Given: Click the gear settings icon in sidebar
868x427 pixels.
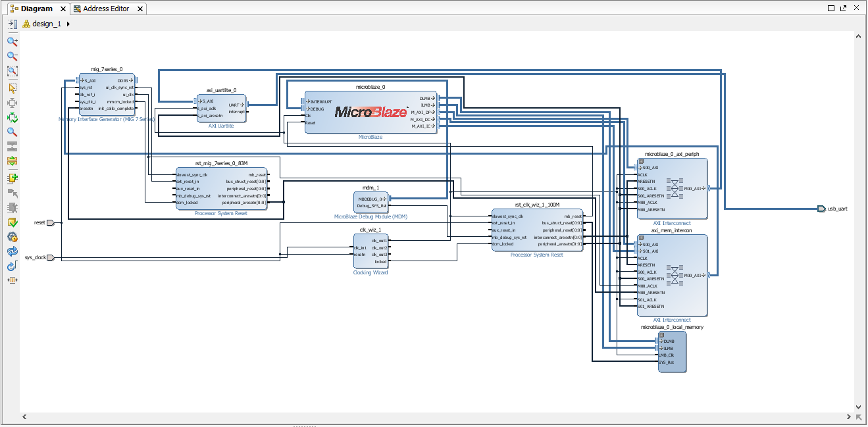Looking at the screenshot, I should tap(12, 237).
